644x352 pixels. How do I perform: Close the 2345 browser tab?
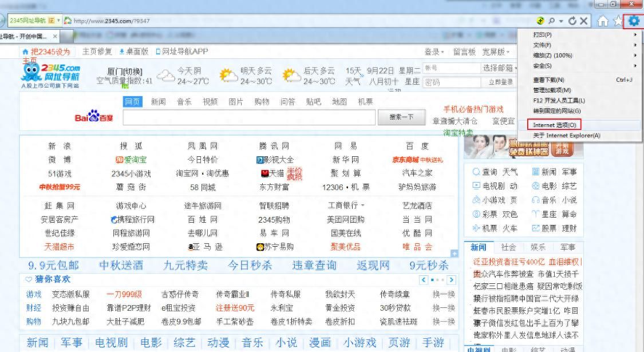coord(55,36)
